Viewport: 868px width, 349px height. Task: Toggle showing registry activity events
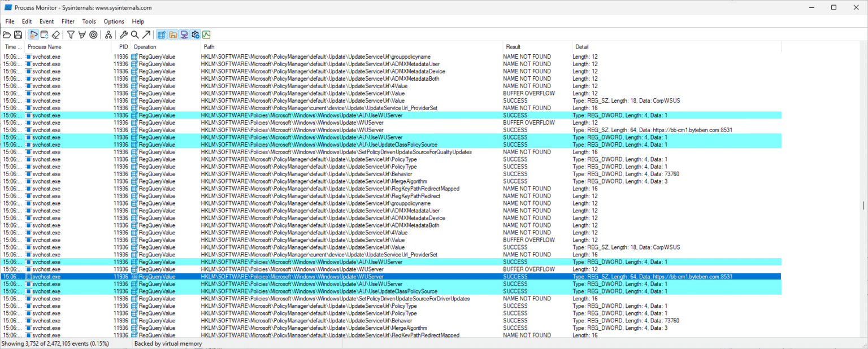coord(162,34)
